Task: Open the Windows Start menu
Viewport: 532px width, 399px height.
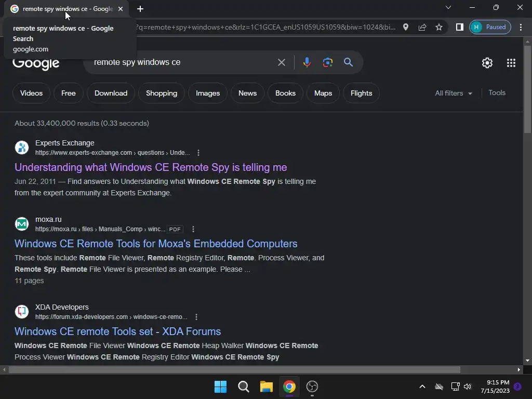Action: [220, 387]
